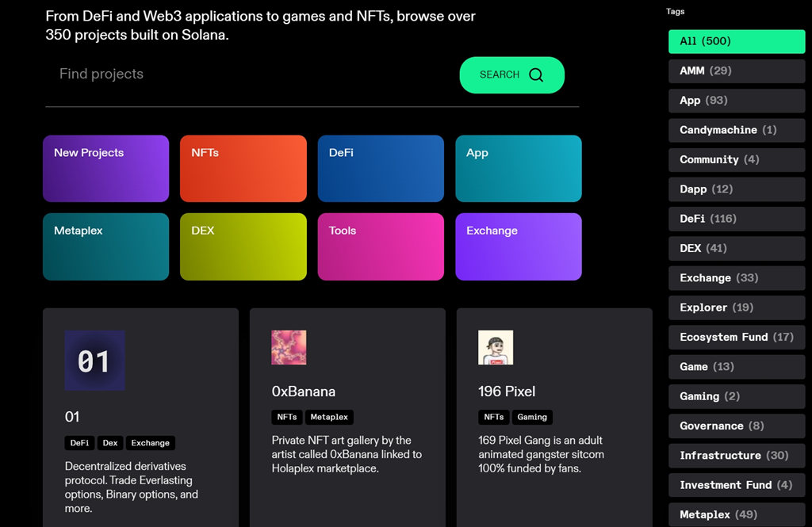The height and width of the screenshot is (527, 812).
Task: Open the purple Exchange category tile
Action: (518, 246)
